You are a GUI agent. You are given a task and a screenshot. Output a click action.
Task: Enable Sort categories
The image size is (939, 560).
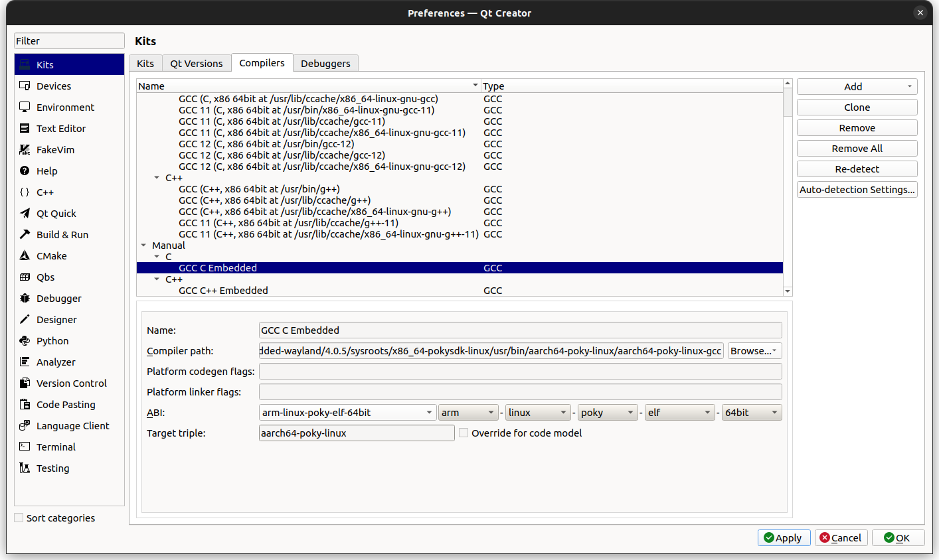17,518
